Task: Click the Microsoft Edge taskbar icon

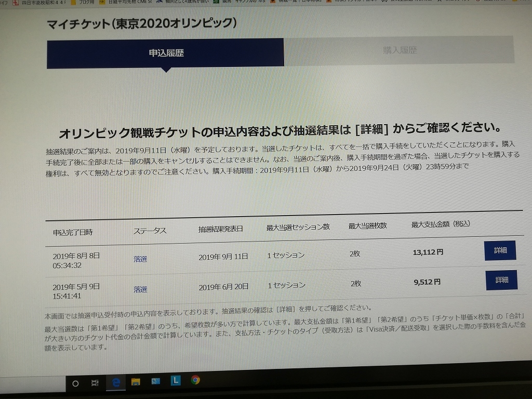Action: [116, 382]
